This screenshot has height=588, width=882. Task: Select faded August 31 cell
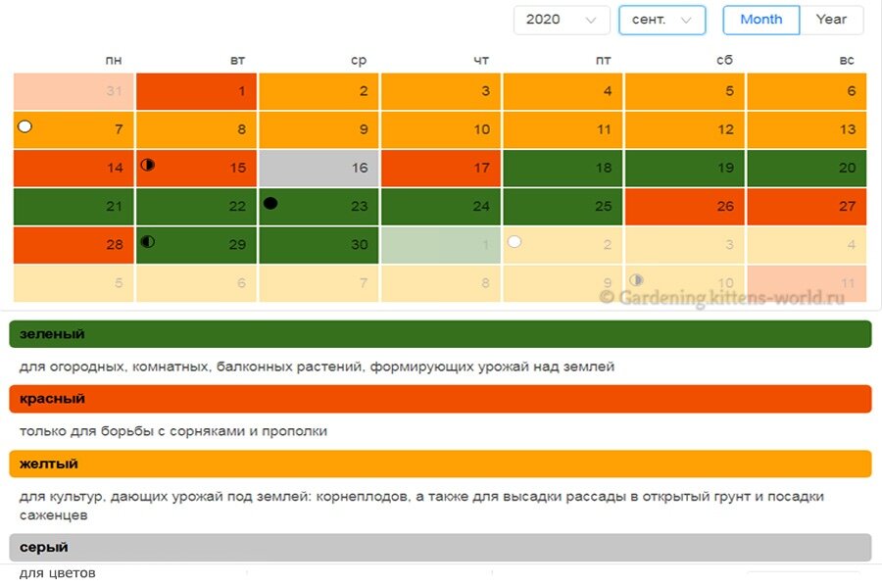tap(73, 91)
